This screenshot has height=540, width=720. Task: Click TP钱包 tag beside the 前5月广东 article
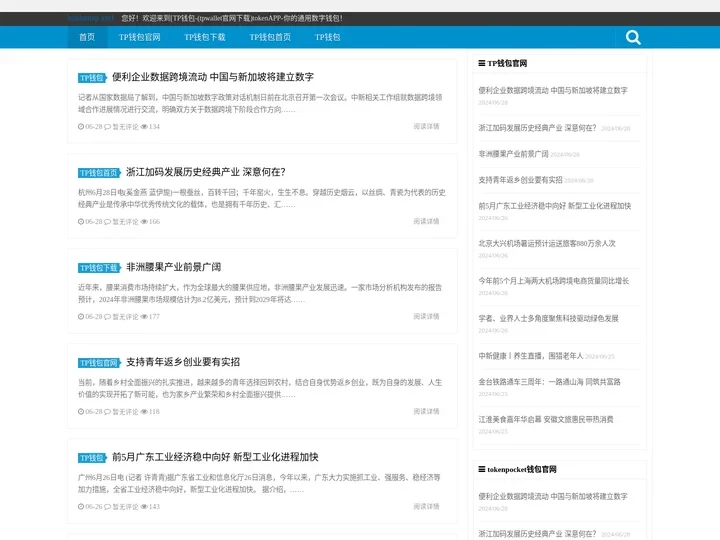click(x=92, y=458)
